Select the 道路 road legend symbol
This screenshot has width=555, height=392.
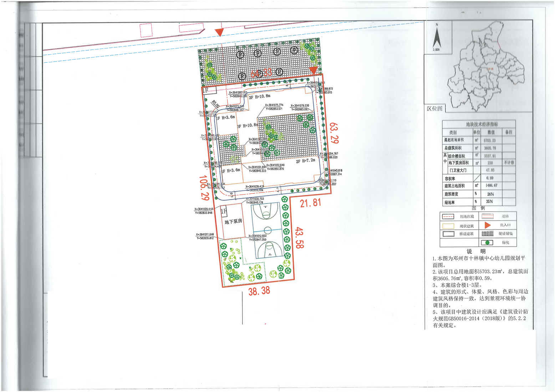487,216
